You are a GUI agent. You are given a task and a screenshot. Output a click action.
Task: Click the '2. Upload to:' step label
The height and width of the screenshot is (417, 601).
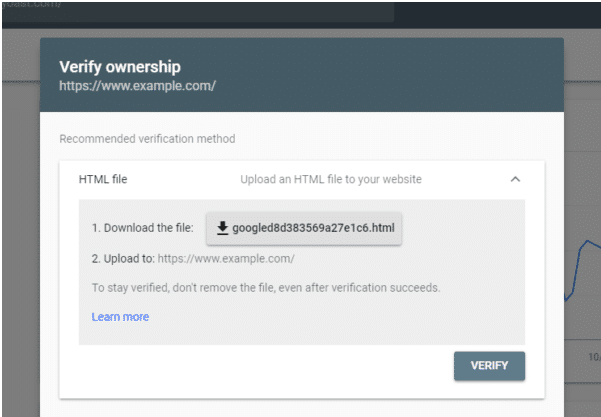(123, 259)
